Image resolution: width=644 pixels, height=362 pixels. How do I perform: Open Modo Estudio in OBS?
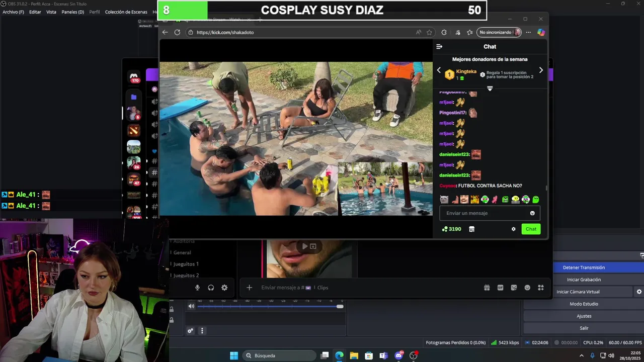point(584,304)
